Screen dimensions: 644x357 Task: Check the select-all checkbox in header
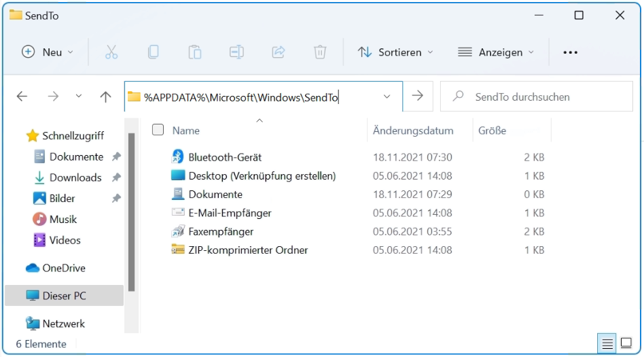[x=158, y=130]
